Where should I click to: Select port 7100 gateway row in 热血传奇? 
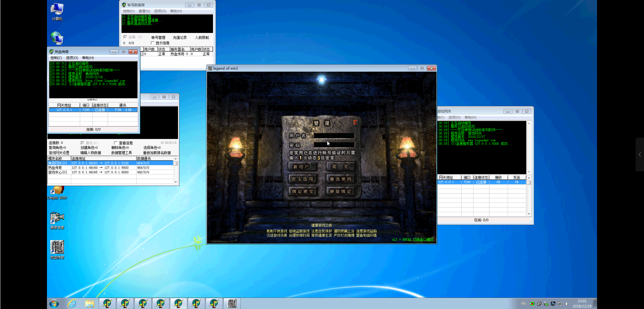pyautogui.click(x=93, y=110)
